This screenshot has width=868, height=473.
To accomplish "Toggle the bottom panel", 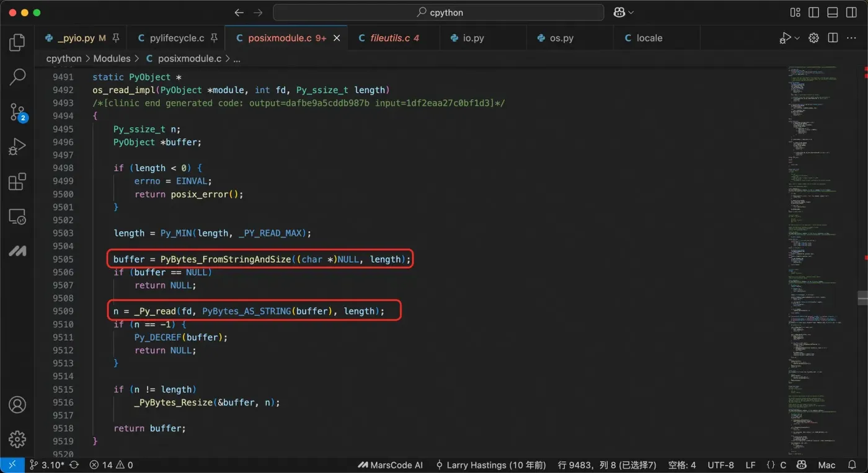I will coord(833,12).
